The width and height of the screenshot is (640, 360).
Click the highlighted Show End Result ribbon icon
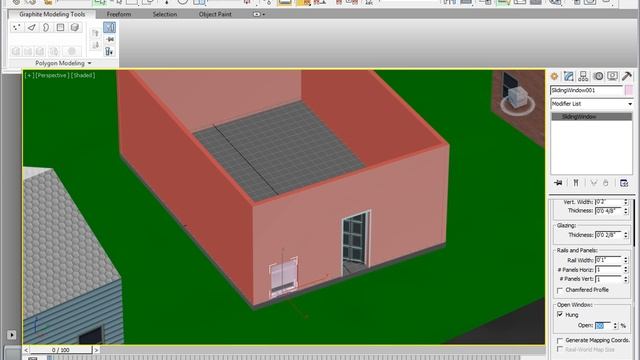click(x=109, y=27)
